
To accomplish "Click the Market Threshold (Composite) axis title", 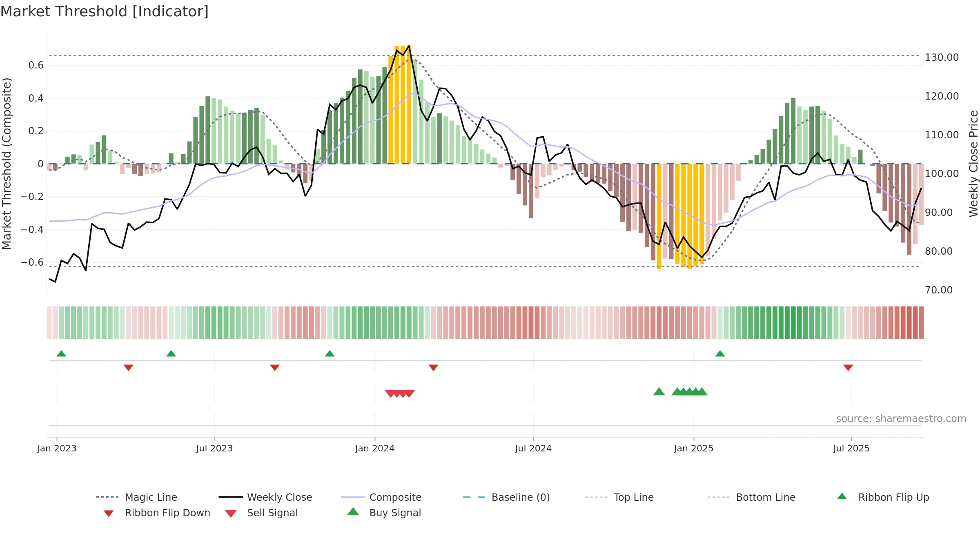I will 7,164.
